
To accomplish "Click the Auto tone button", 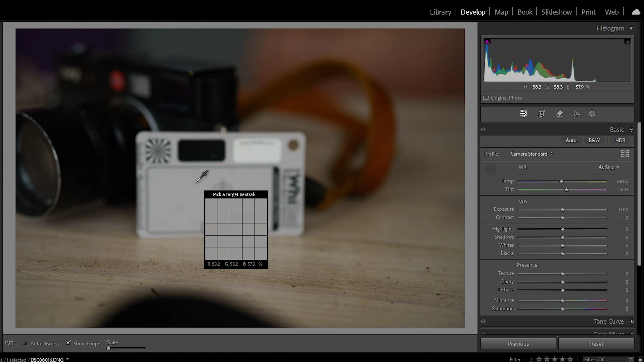I will pos(571,140).
